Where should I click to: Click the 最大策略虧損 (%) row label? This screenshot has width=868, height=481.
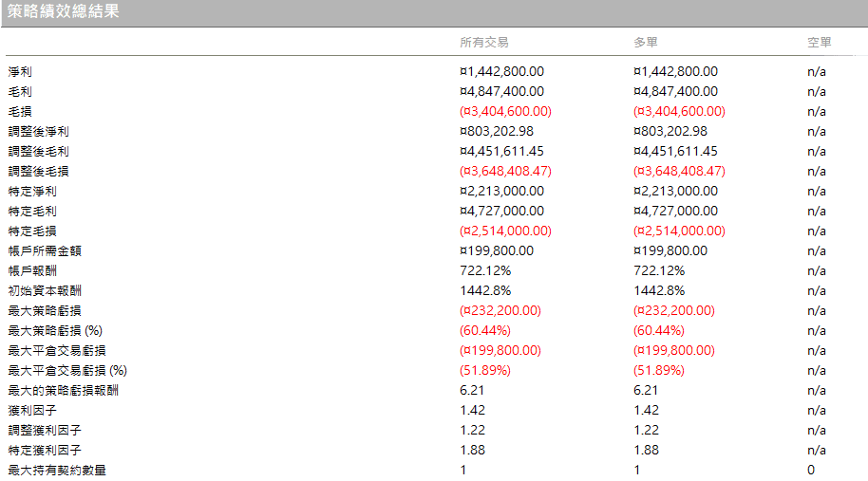point(55,330)
